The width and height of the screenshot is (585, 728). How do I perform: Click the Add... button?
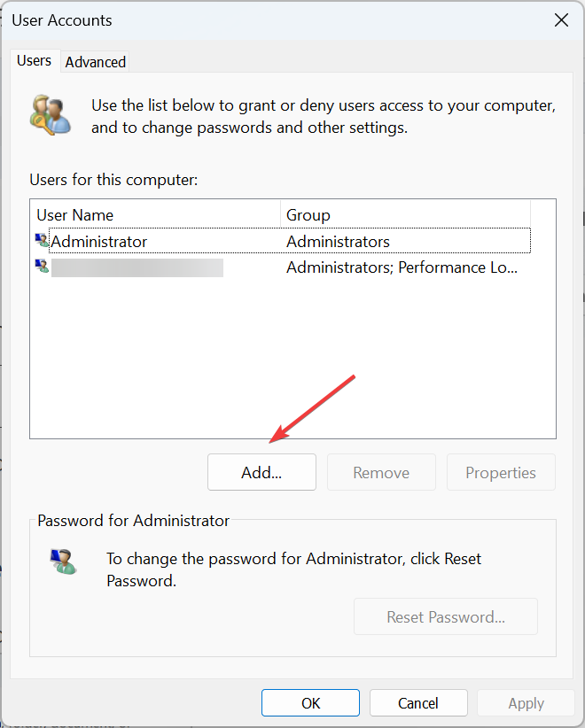click(x=261, y=472)
